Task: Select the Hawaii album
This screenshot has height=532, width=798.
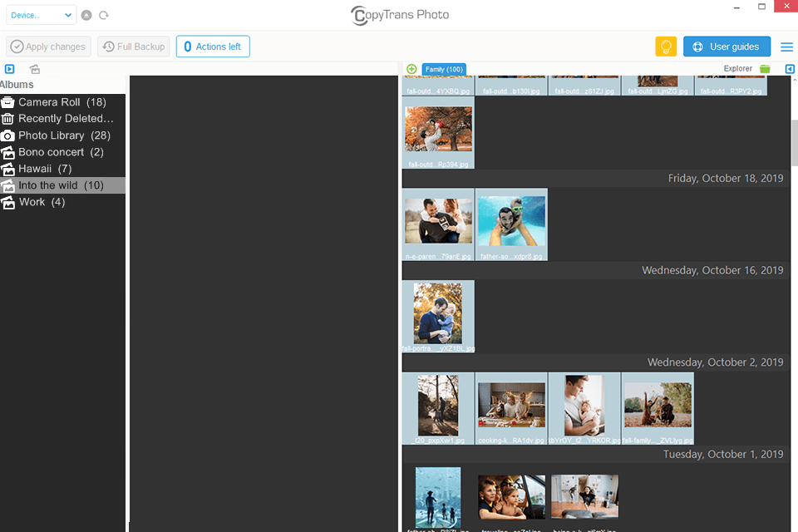Action: click(62, 169)
